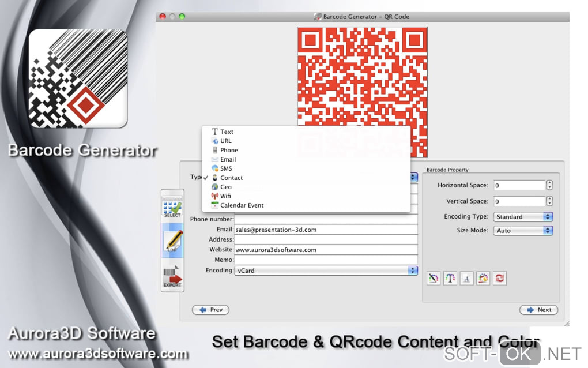Screen dimensions: 588x368
Task: Click the green zoom window button
Action: pyautogui.click(x=182, y=17)
